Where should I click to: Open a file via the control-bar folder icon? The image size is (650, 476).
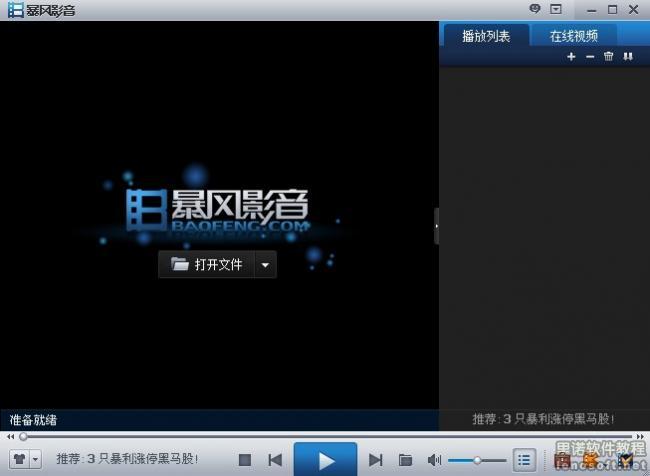(405, 460)
